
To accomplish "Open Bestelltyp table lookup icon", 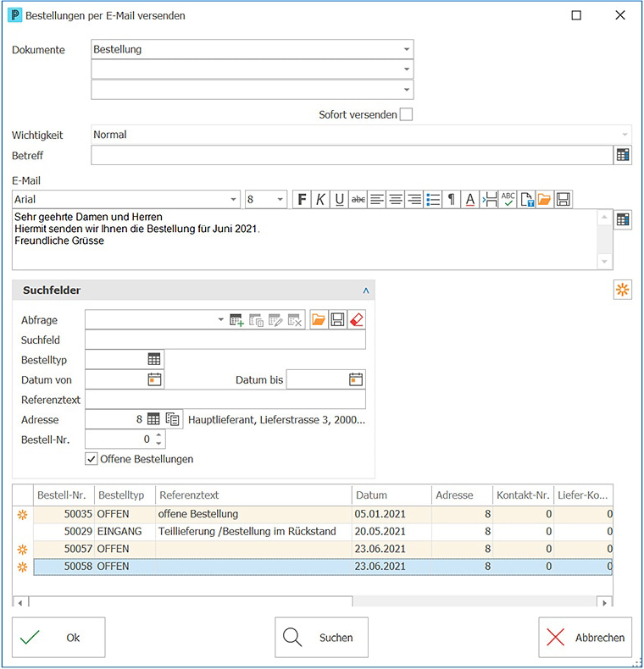I will click(x=154, y=359).
